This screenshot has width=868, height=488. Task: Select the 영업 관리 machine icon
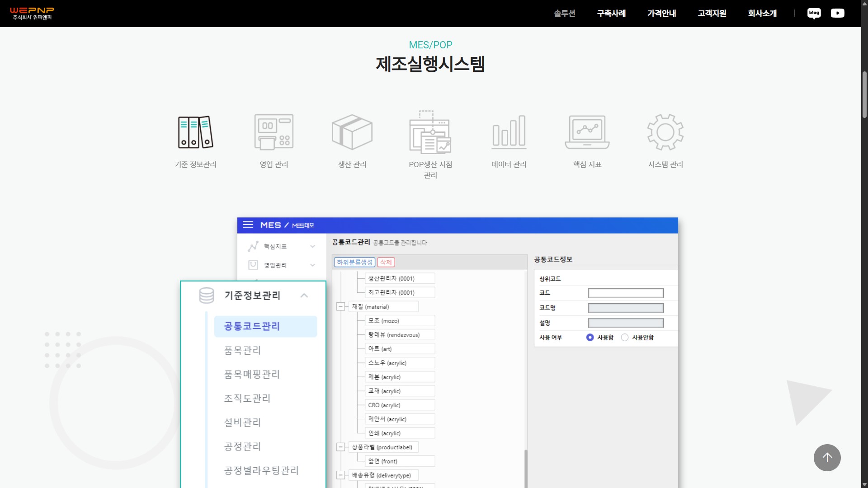tap(274, 132)
